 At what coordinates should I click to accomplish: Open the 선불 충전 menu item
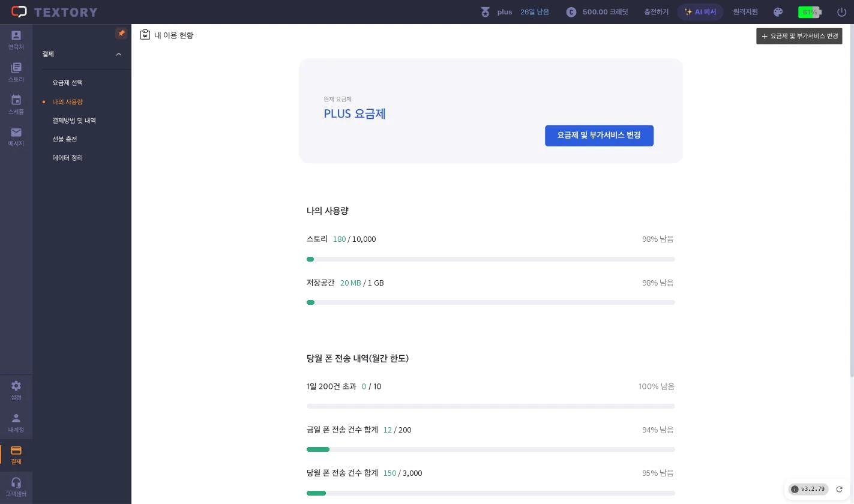point(65,139)
